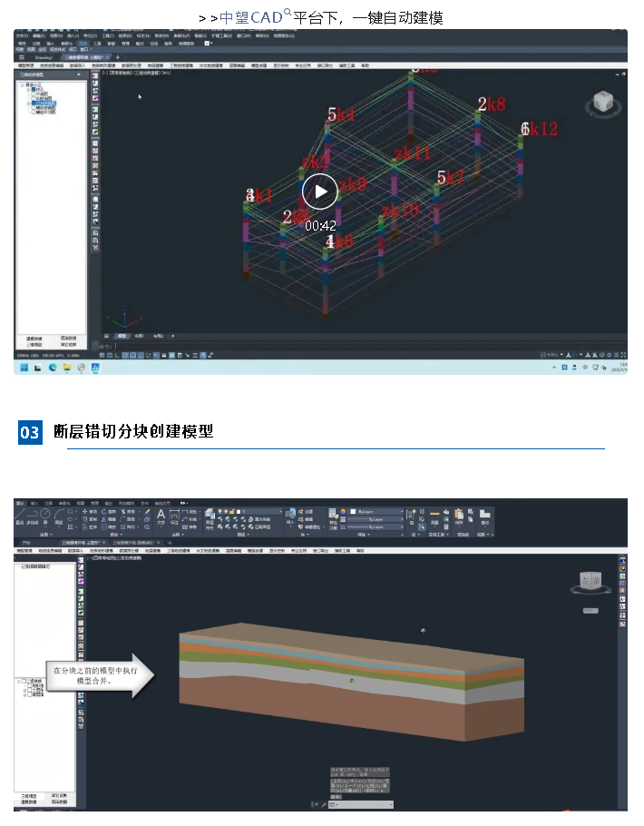Click the view cube in the bottom model viewport
The height and width of the screenshot is (826, 644).
coord(596,585)
